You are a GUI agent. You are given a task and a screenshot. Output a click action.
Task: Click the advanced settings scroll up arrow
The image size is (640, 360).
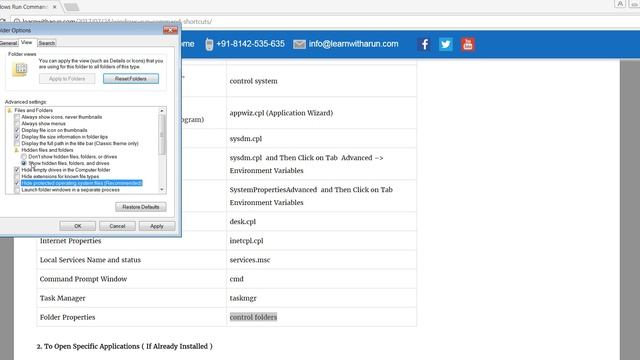(162, 111)
